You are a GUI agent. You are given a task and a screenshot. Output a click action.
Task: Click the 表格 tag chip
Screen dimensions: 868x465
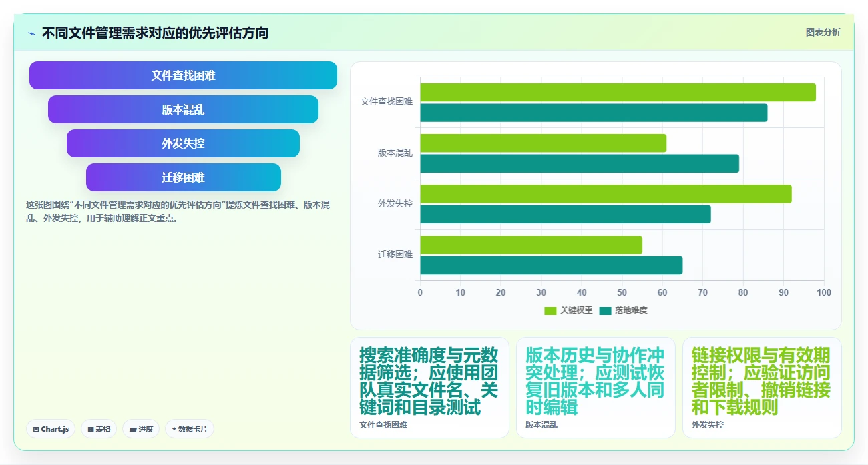99,429
